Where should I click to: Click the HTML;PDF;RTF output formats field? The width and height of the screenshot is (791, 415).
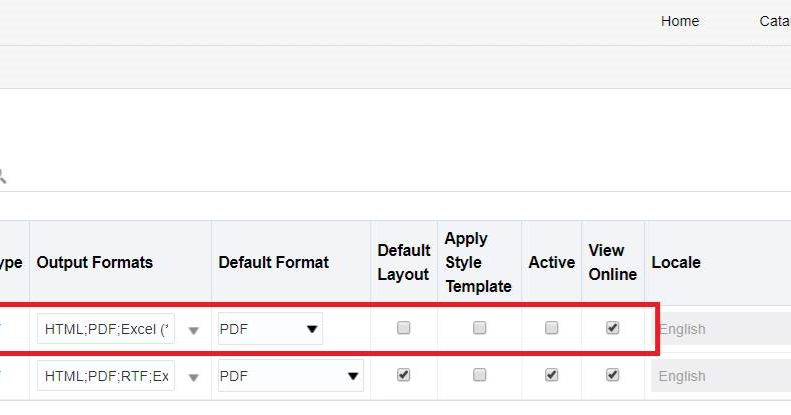[107, 376]
